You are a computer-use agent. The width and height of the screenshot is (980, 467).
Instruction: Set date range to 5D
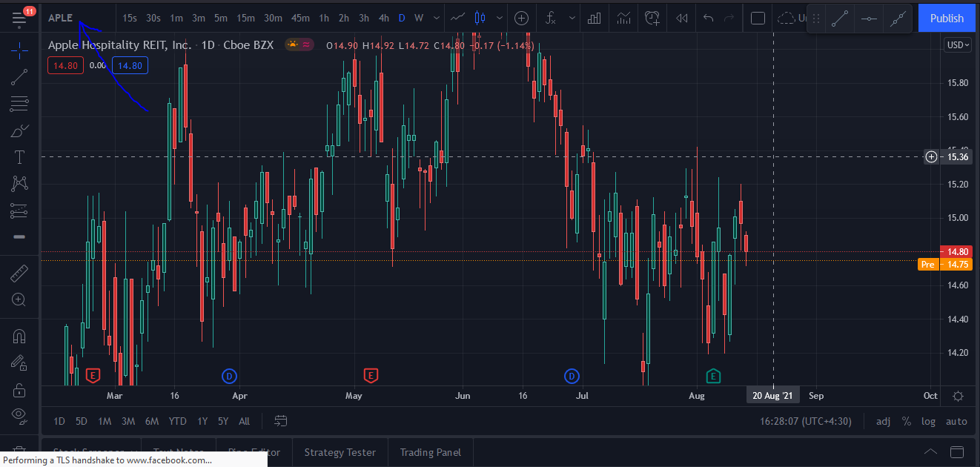[82, 421]
